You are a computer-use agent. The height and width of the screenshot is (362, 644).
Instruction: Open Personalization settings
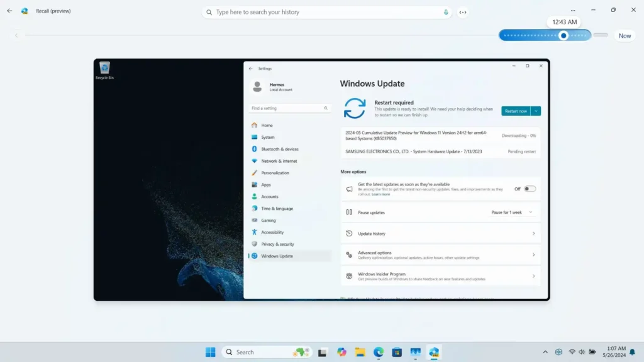coord(289,173)
